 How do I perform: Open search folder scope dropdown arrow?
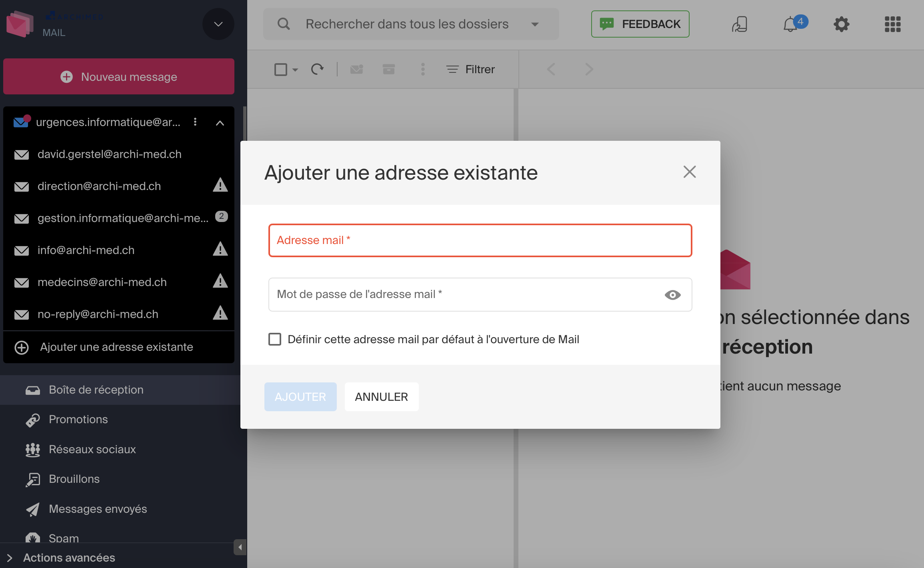pos(535,24)
